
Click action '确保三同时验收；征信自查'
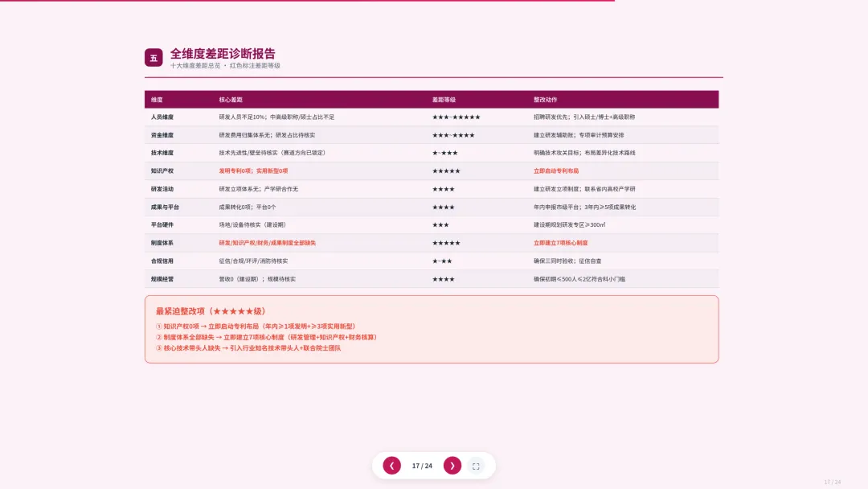567,261
